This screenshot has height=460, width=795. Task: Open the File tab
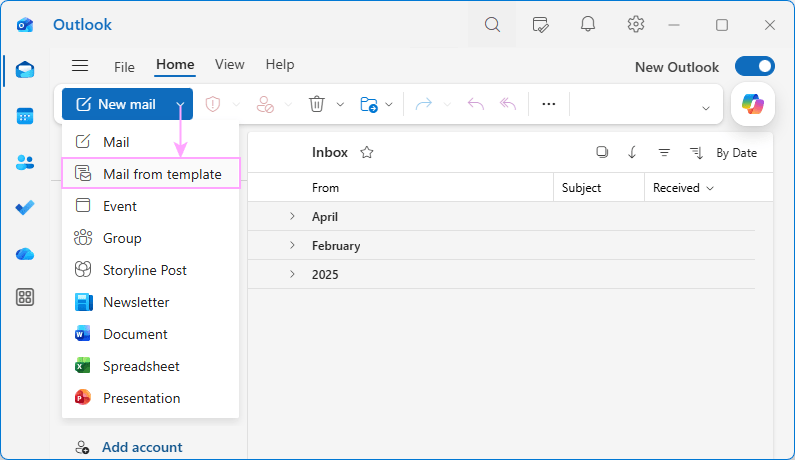point(124,67)
